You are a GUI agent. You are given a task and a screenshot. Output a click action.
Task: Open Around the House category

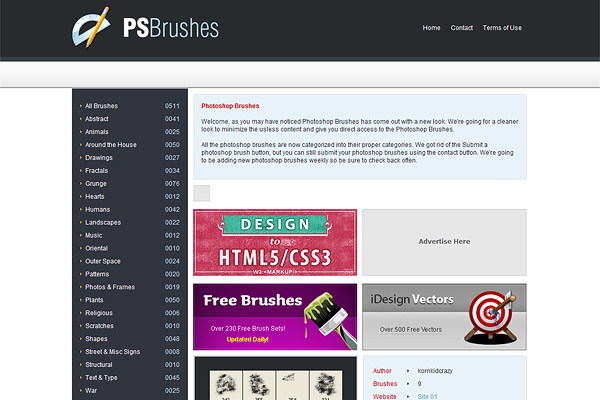click(x=111, y=145)
